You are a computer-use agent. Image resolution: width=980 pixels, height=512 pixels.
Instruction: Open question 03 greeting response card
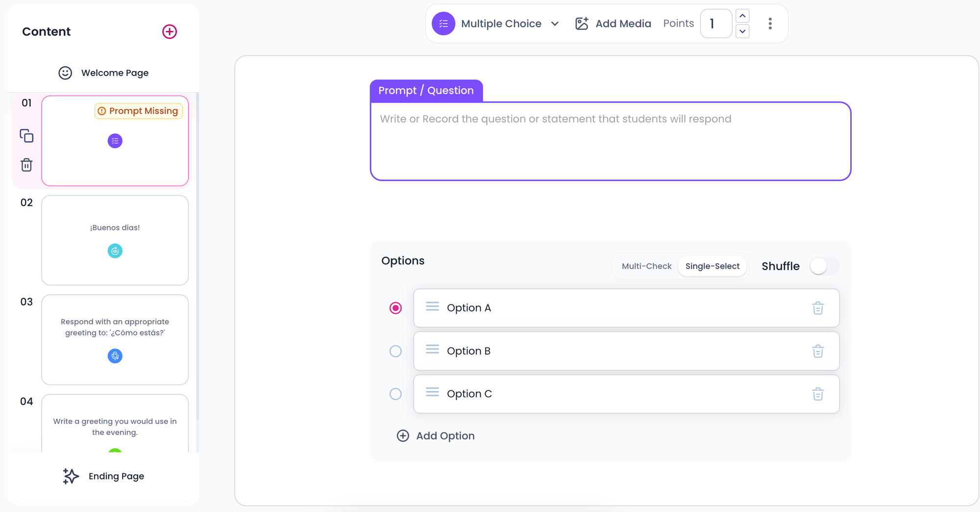tap(115, 339)
